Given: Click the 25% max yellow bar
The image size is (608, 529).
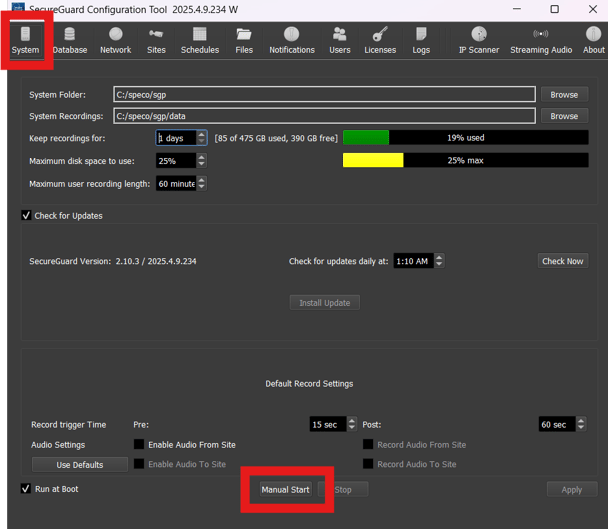Looking at the screenshot, I should pyautogui.click(x=465, y=160).
